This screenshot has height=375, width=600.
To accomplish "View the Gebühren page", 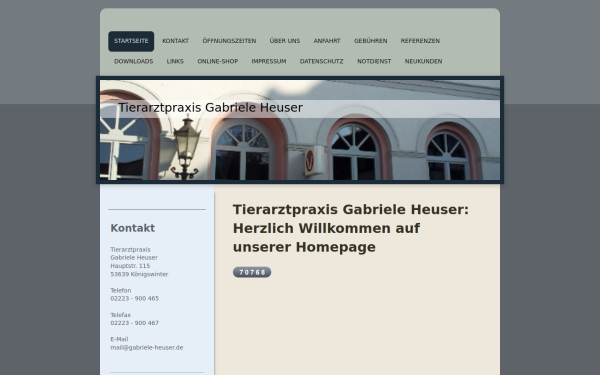I will [370, 41].
